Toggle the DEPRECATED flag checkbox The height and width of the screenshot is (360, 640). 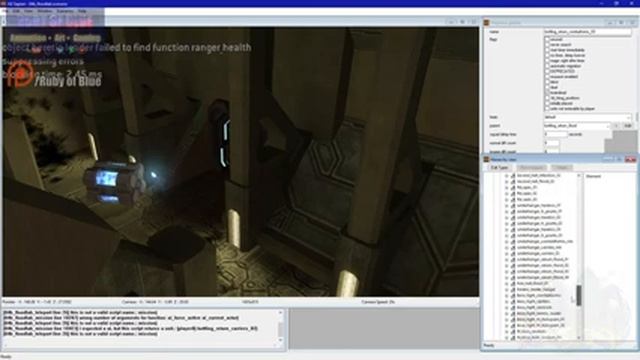(x=547, y=71)
